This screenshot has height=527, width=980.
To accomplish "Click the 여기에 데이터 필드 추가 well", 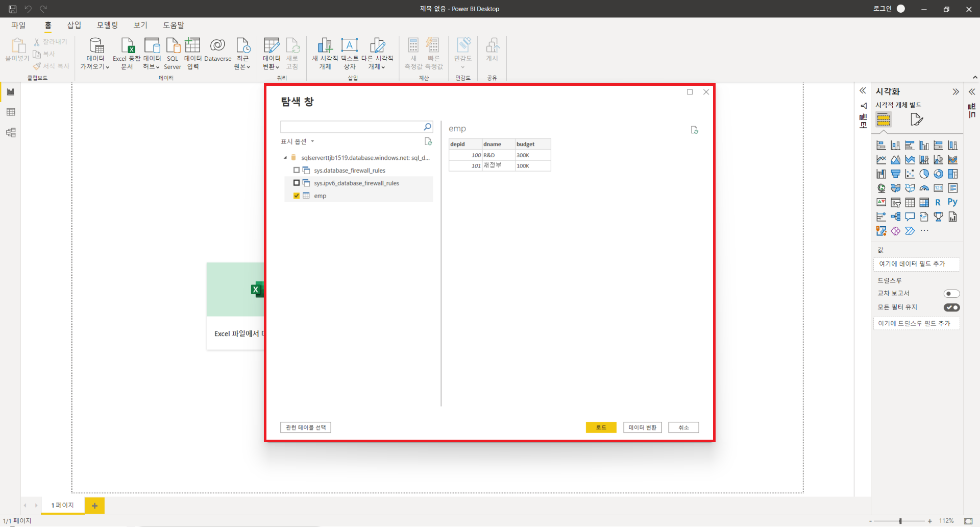I will click(x=917, y=264).
